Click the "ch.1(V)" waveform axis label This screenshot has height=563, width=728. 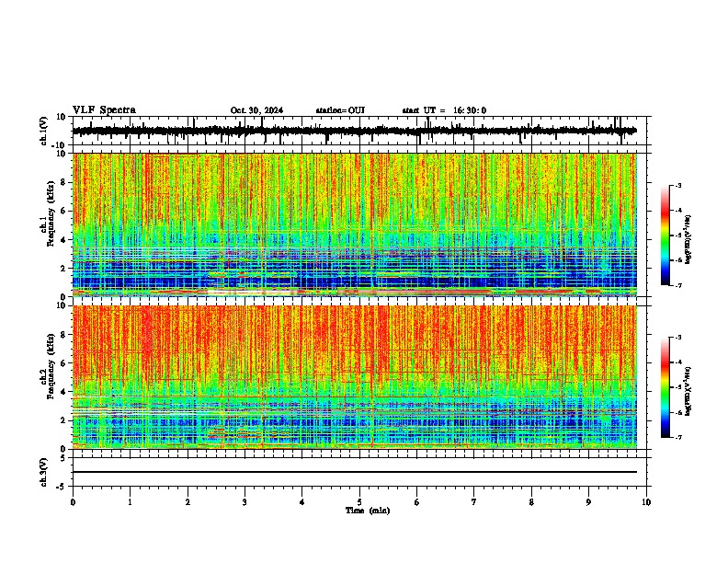coord(44,131)
